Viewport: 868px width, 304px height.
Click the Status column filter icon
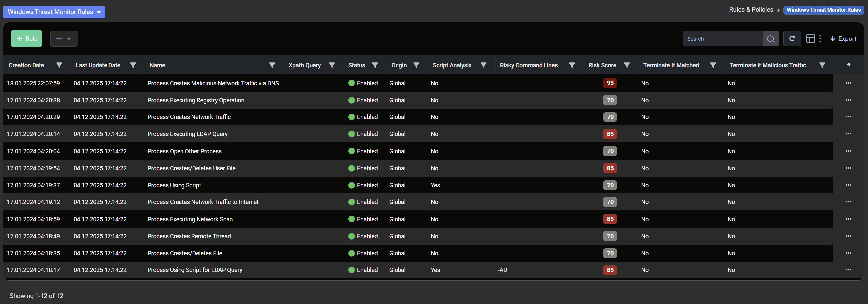click(x=375, y=65)
